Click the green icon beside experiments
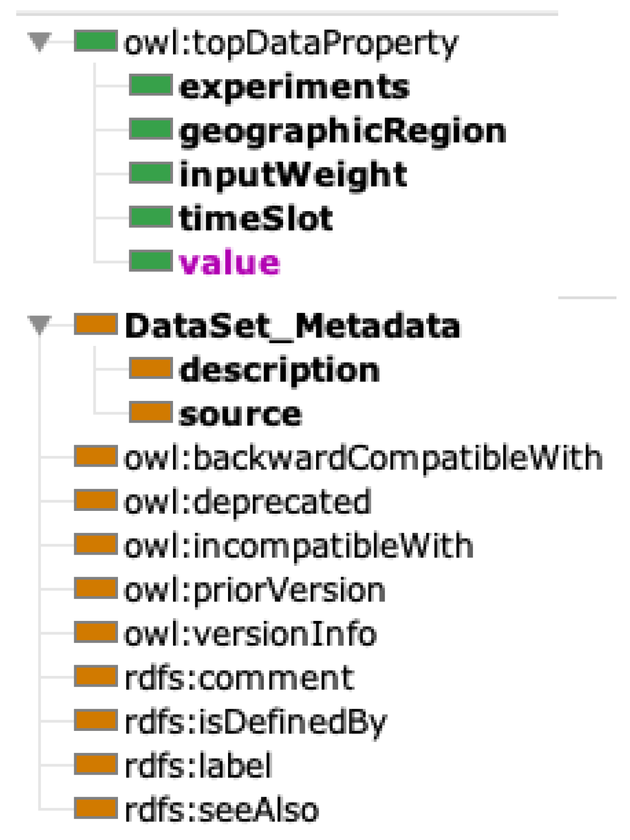This screenshot has height=840, width=630. tap(151, 86)
